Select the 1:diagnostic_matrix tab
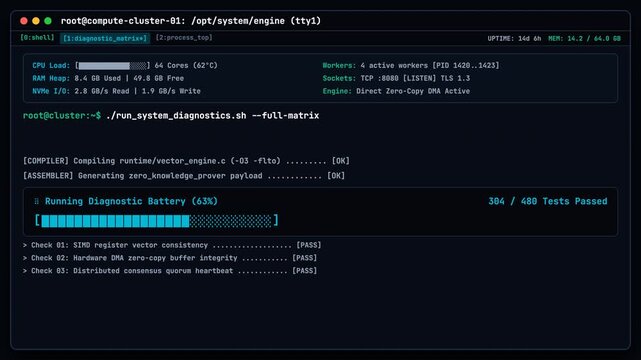Image resolution: width=641 pixels, height=360 pixels. click(x=105, y=38)
